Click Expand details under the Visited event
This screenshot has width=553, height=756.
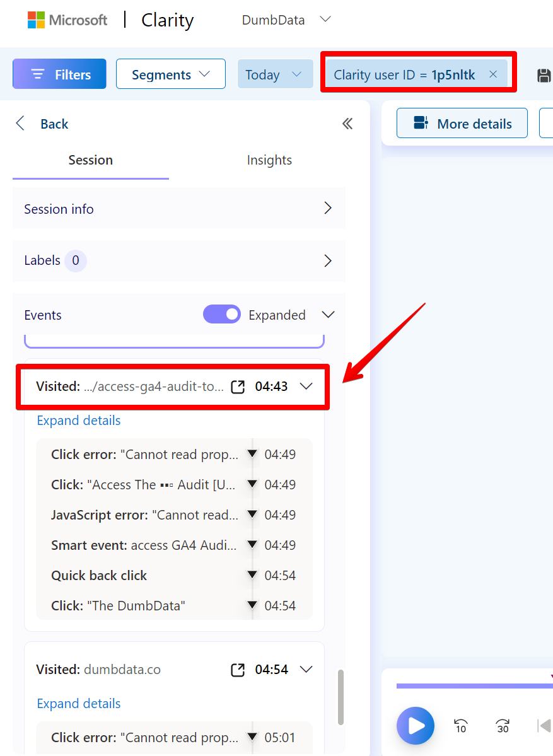[x=78, y=420]
